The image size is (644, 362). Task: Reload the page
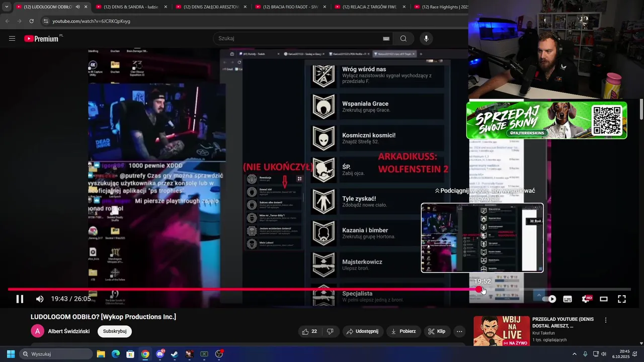point(31,21)
